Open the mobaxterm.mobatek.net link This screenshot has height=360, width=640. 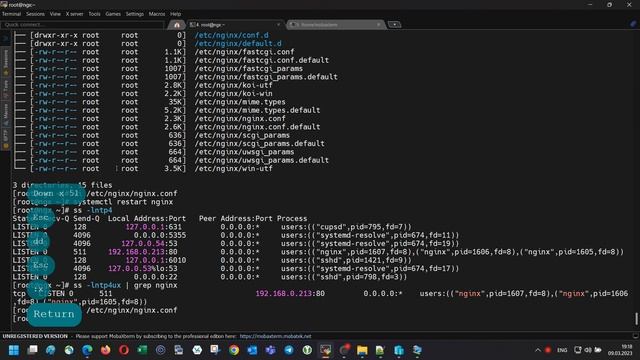point(275,336)
